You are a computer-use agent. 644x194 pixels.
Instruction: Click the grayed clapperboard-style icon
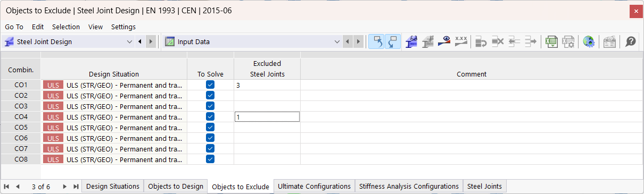pyautogui.click(x=609, y=41)
